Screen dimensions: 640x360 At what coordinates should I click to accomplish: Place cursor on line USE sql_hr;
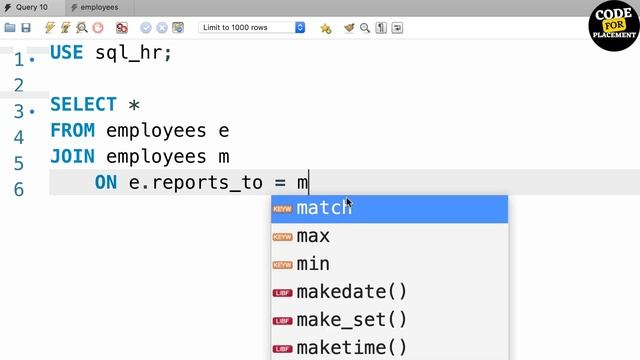(111, 53)
